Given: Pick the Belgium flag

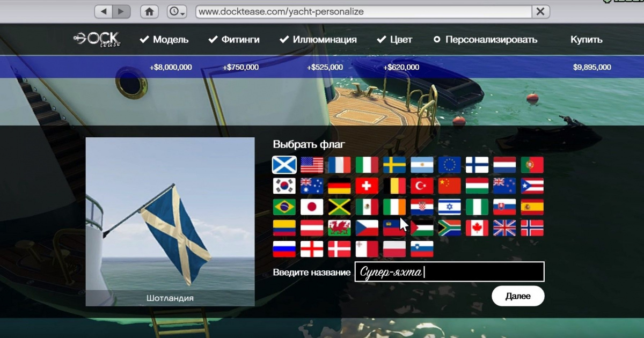Looking at the screenshot, I should [x=394, y=186].
